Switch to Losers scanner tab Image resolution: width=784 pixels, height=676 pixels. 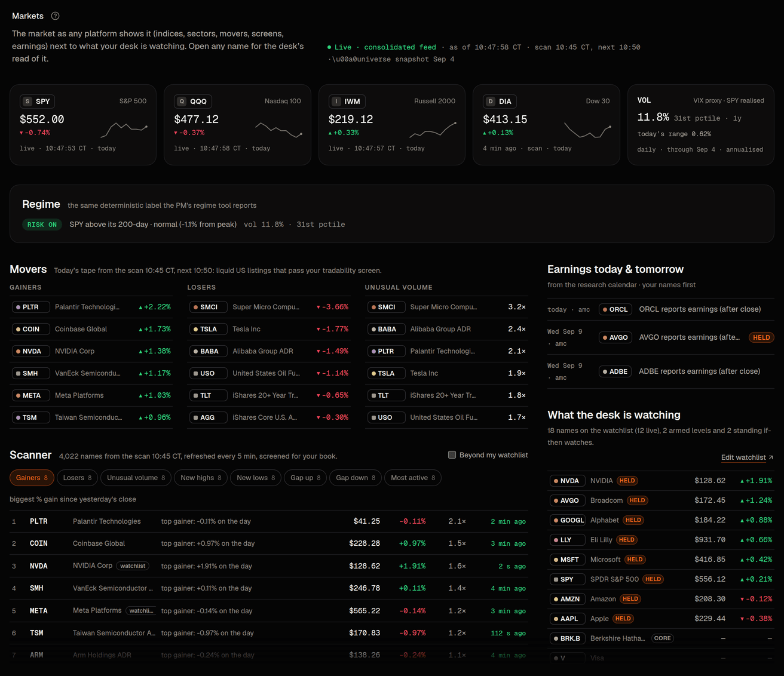[x=78, y=478]
